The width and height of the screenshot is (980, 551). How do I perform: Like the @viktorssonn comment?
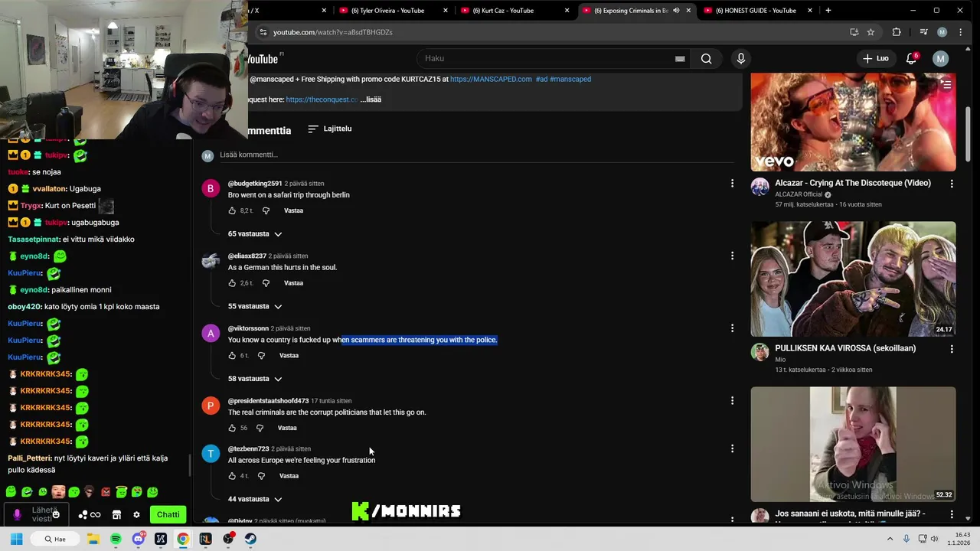pos(232,356)
